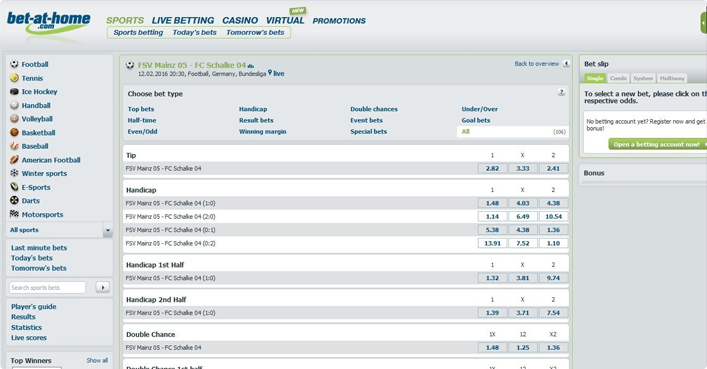The width and height of the screenshot is (707, 369).
Task: Click the E-Sports icon
Action: tap(14, 187)
